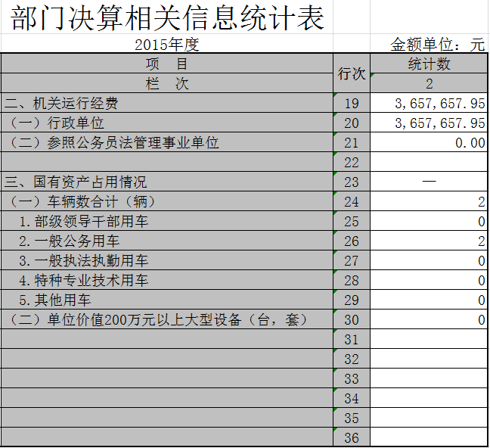Click the value cell in row 19
Viewport: 490px width, 448px height.
pos(429,104)
